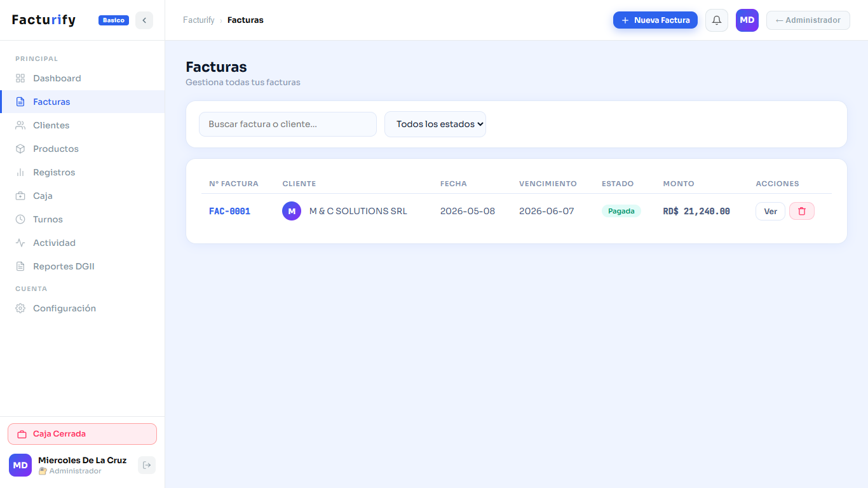Click the Administrador button in header
This screenshot has width=868, height=488.
click(808, 20)
